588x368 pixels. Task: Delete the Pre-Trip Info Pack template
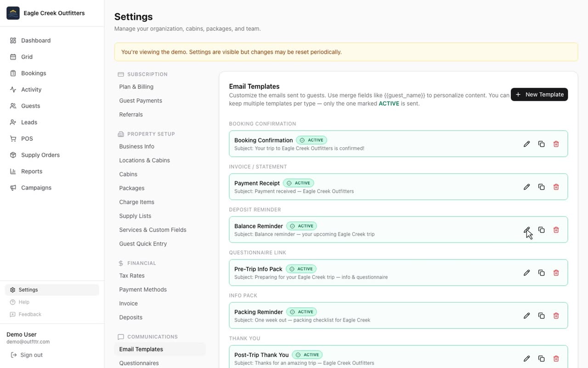(556, 273)
